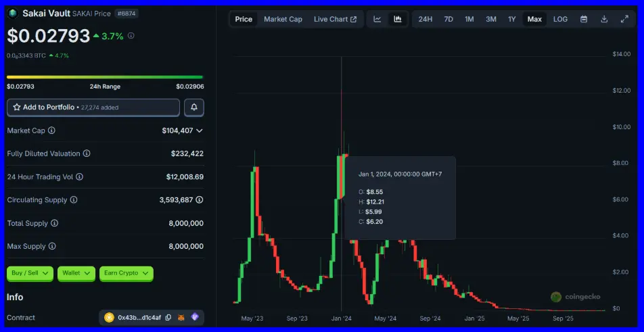Screen dimensions: 644x332
Task: Switch to line chart view
Action: (x=377, y=19)
